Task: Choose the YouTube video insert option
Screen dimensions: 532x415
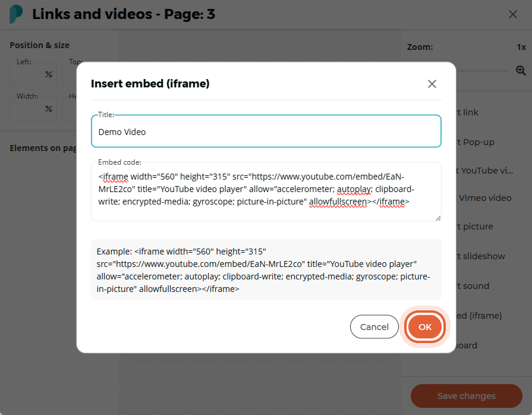Action: click(484, 171)
